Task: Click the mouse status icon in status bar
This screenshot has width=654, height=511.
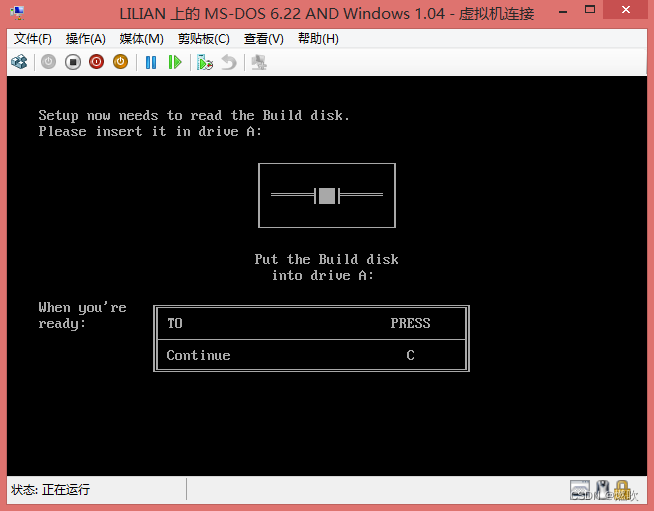Action: [x=602, y=490]
